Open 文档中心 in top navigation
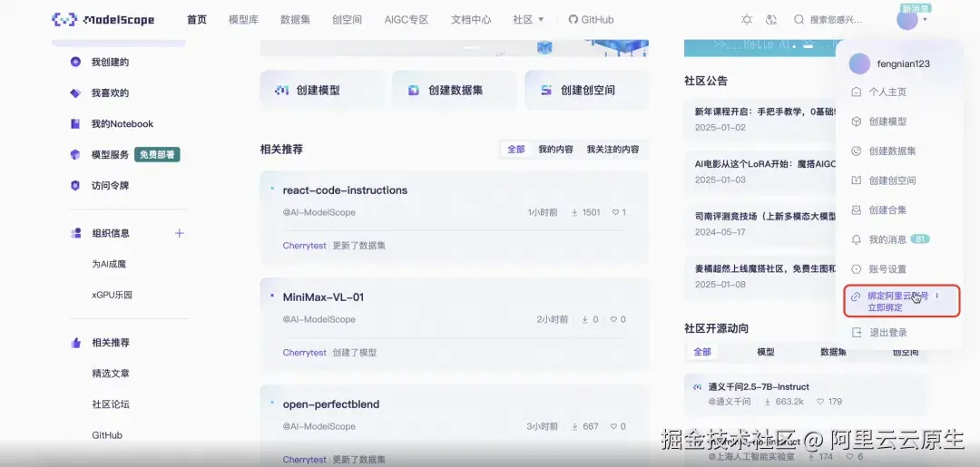This screenshot has height=467, width=980. pyautogui.click(x=471, y=19)
